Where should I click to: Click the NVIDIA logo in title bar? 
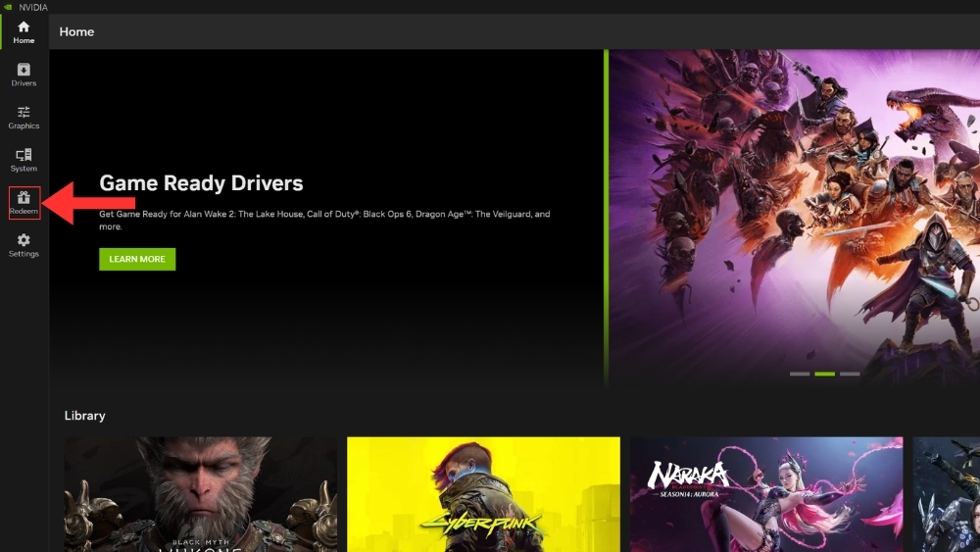click(10, 7)
